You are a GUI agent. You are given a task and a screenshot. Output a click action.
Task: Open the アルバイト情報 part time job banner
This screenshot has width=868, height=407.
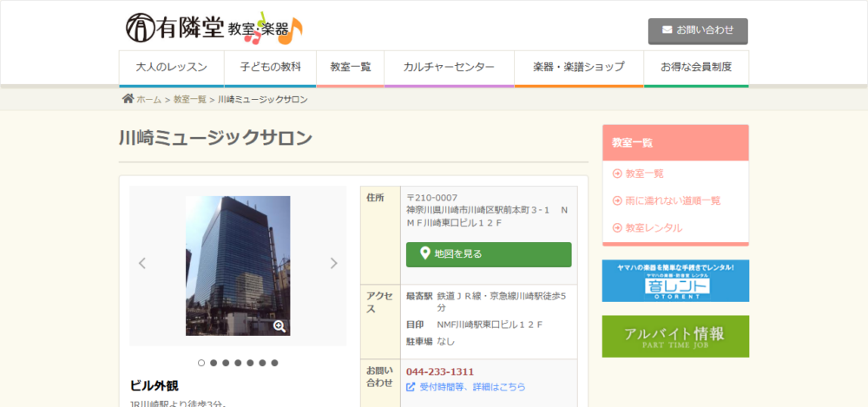(675, 336)
